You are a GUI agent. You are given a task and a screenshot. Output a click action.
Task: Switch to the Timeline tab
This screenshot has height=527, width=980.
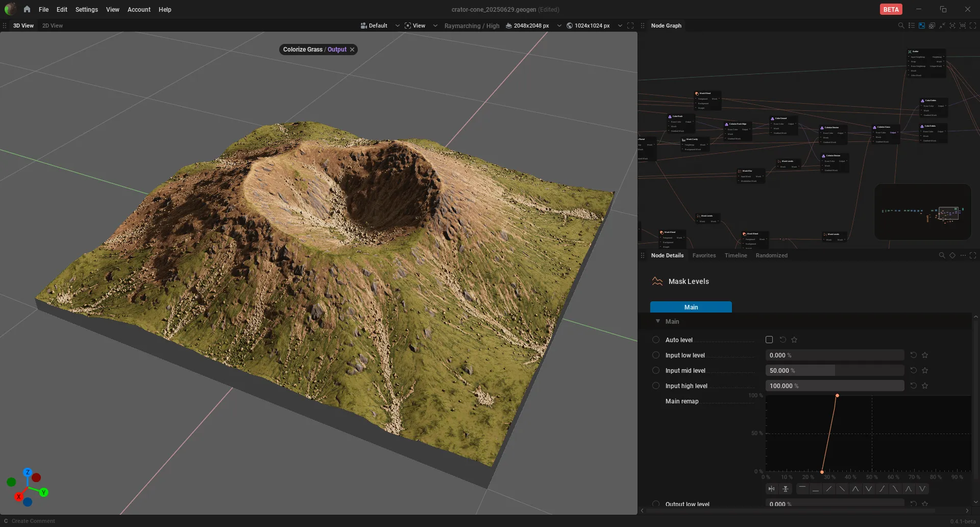tap(736, 255)
